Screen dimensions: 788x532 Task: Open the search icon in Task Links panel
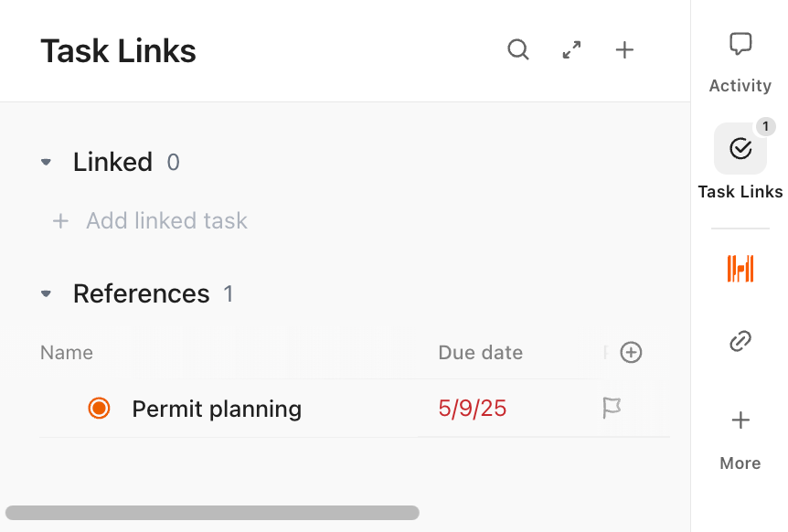[x=518, y=50]
